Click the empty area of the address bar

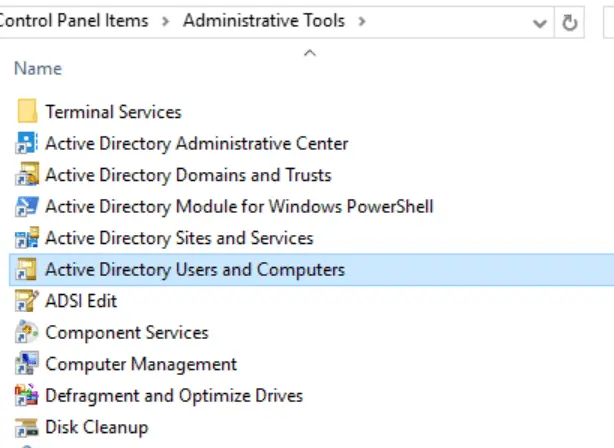(x=450, y=21)
